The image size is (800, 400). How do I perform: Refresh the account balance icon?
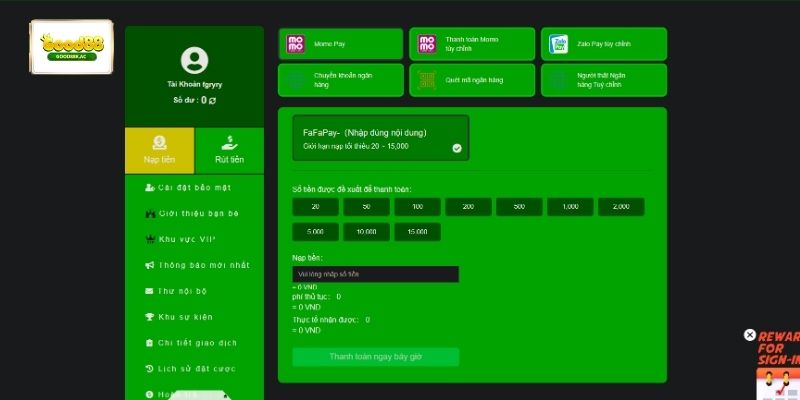click(x=212, y=101)
